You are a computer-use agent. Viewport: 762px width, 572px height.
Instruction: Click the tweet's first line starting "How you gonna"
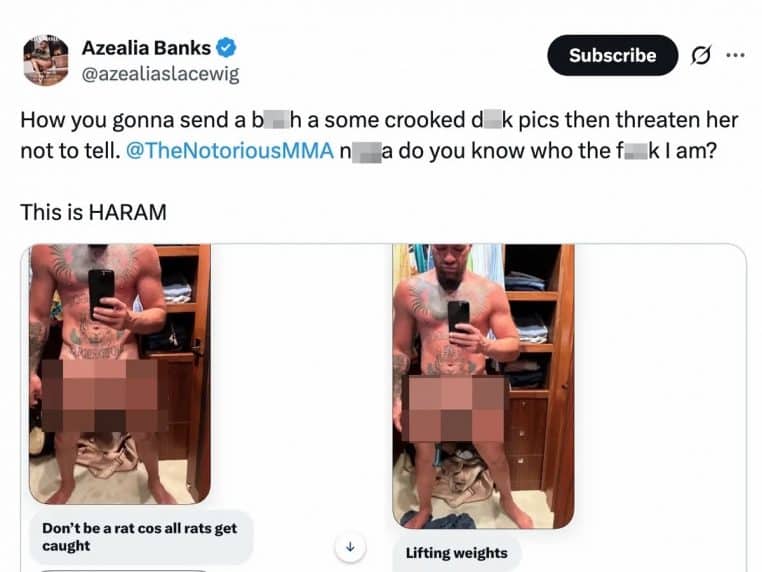point(379,120)
